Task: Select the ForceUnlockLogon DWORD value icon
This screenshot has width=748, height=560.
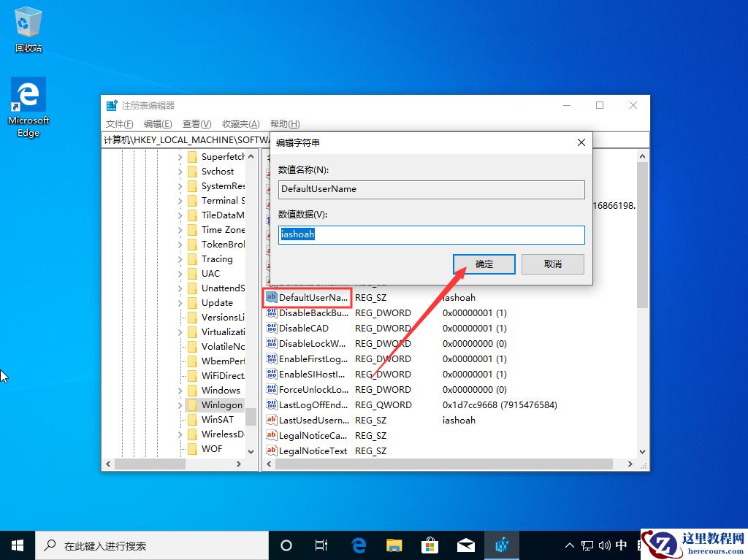Action: (x=271, y=389)
